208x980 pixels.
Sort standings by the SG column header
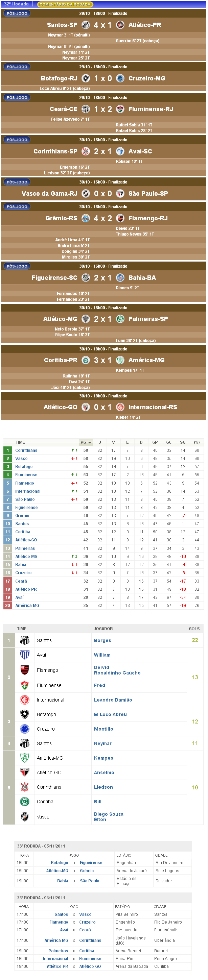click(183, 442)
